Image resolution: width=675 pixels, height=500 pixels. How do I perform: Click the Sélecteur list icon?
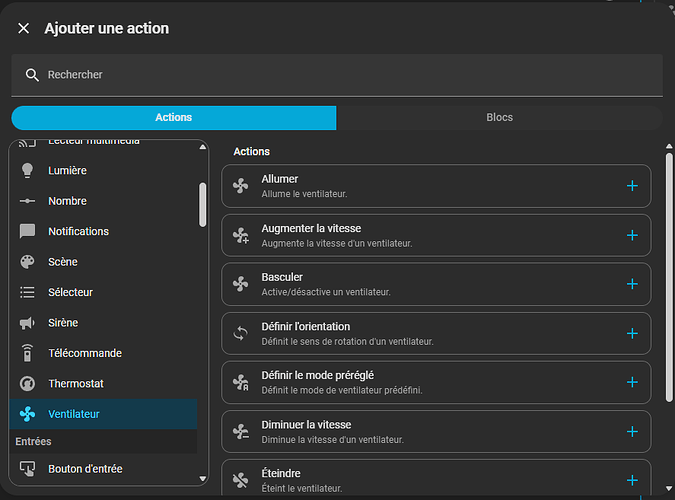click(x=28, y=292)
